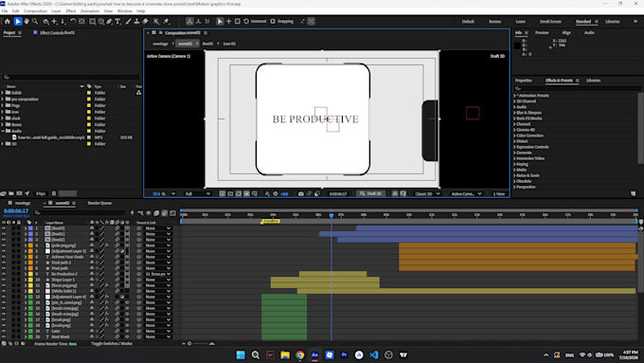
Task: Open File Explorer from the taskbar
Action: 285,354
